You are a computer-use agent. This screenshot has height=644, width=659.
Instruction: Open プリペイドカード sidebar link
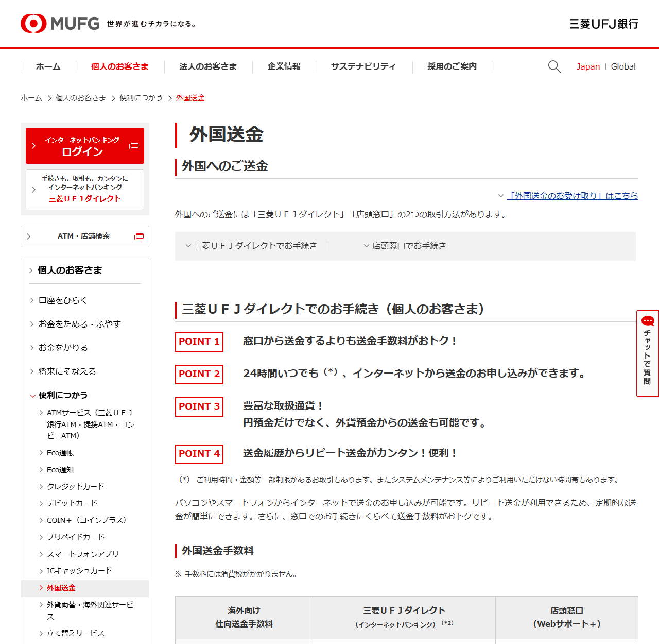click(76, 537)
